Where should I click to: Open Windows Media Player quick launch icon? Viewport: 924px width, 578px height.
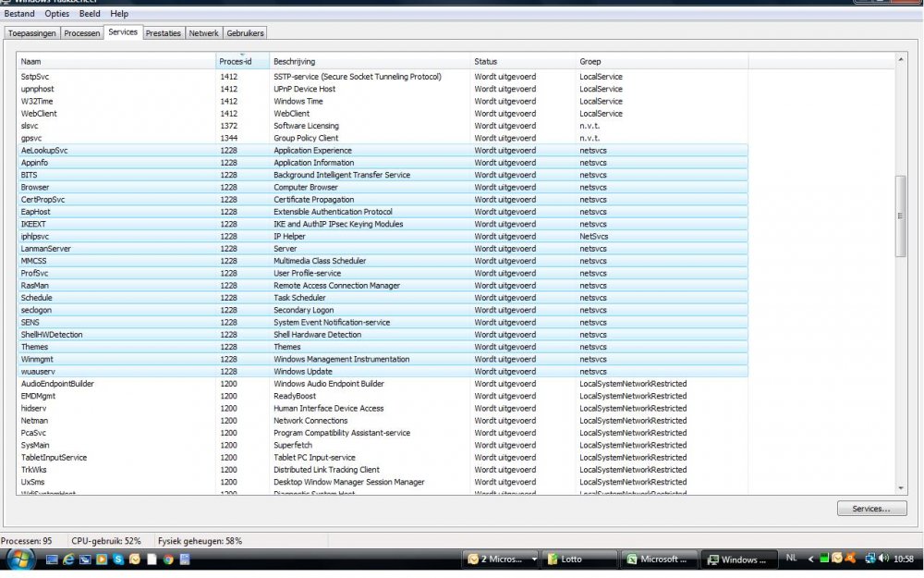(x=102, y=560)
